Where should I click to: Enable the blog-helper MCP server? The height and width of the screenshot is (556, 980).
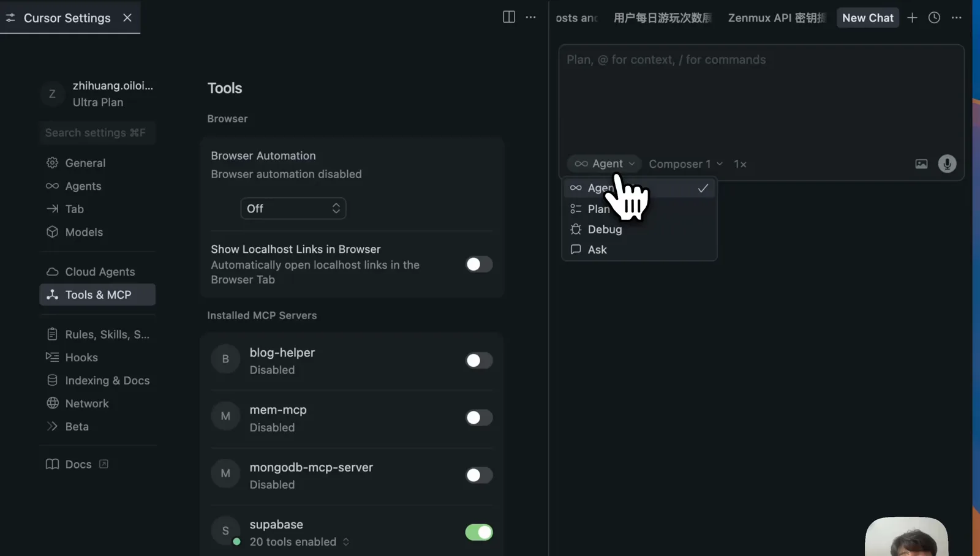click(479, 361)
